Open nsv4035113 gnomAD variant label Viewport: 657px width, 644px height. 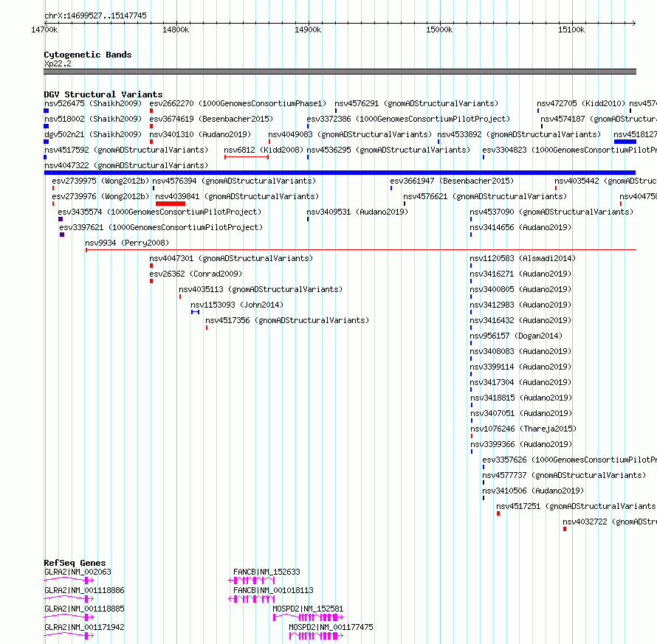coord(261,289)
